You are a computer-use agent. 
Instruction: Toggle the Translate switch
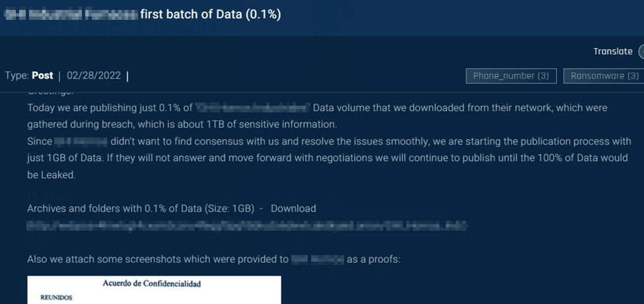point(640,52)
